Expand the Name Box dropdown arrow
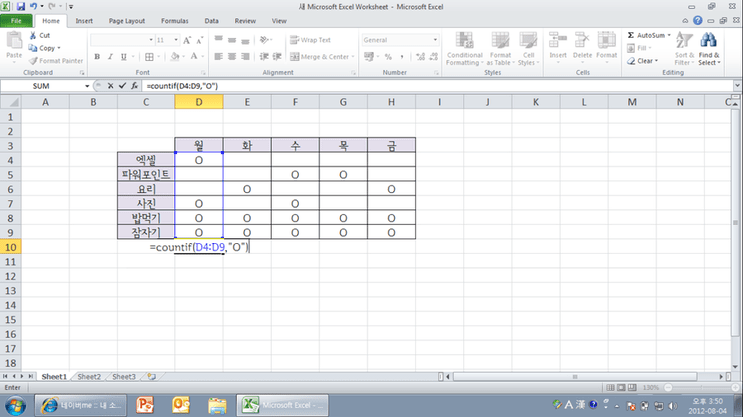Screen dimensions: 743x417 point(87,86)
